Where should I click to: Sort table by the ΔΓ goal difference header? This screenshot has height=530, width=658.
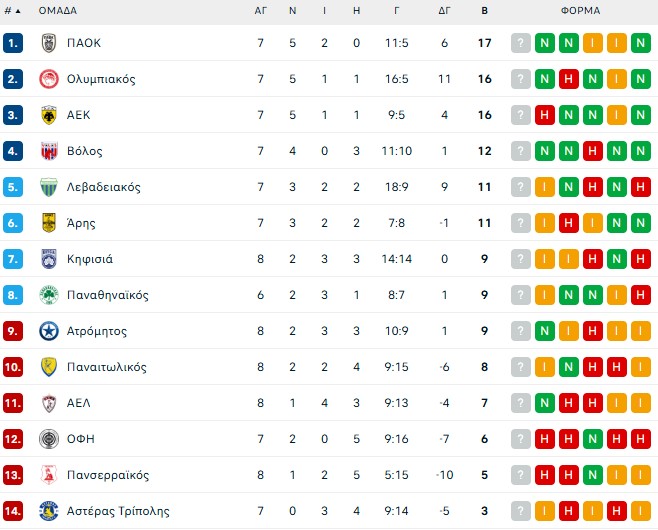[x=444, y=11]
